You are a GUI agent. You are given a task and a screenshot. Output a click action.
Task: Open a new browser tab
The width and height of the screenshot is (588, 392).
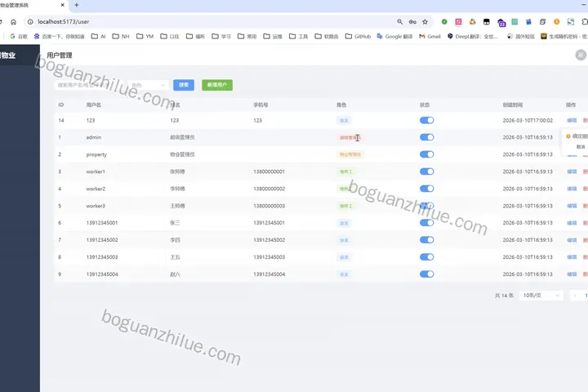tap(77, 5)
